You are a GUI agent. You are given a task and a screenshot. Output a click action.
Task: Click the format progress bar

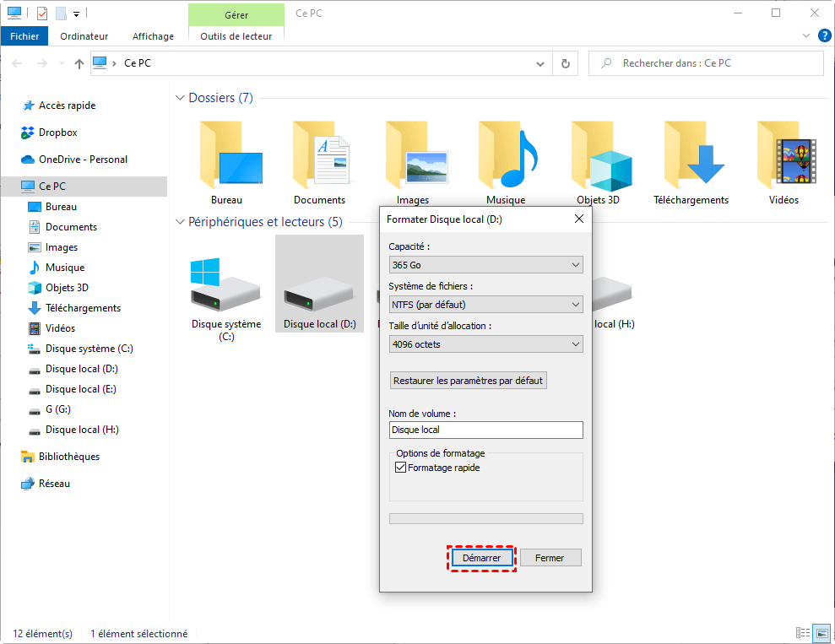(485, 518)
